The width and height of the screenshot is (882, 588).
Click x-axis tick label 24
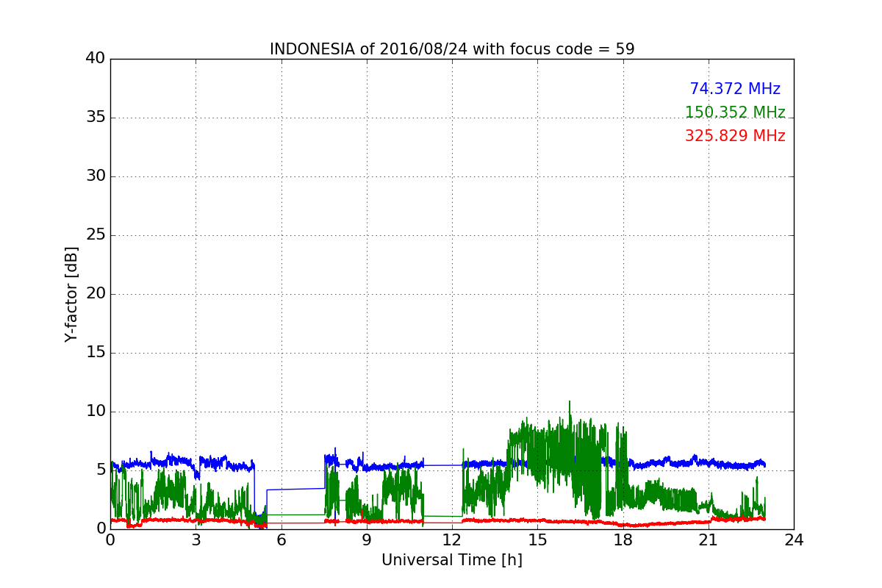[794, 540]
